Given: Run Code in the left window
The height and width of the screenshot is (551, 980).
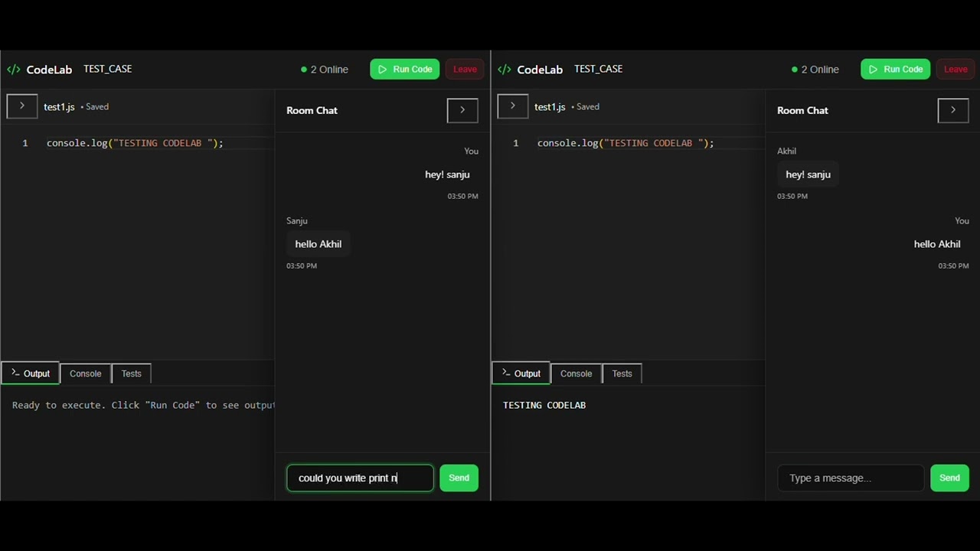Looking at the screenshot, I should pos(405,69).
